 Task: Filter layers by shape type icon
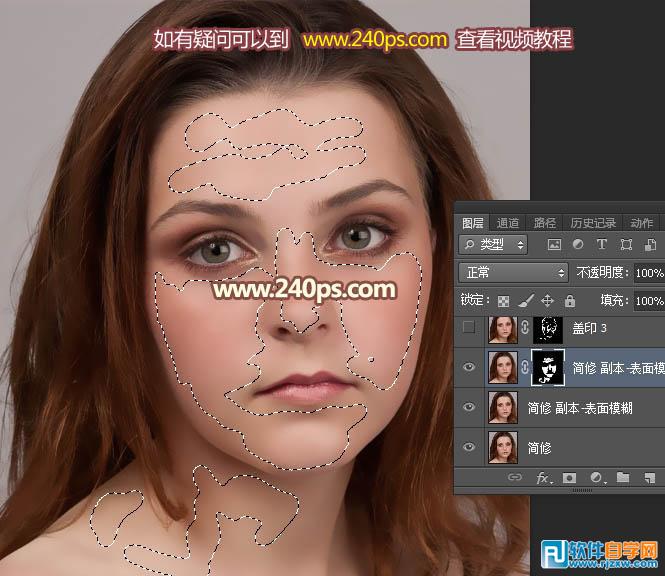[x=626, y=244]
